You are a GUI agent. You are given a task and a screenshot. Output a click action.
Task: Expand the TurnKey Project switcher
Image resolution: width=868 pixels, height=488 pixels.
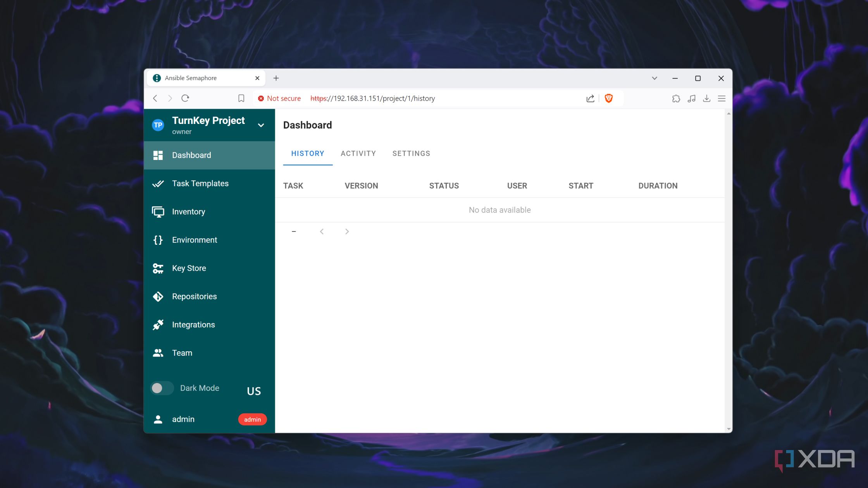pos(261,125)
